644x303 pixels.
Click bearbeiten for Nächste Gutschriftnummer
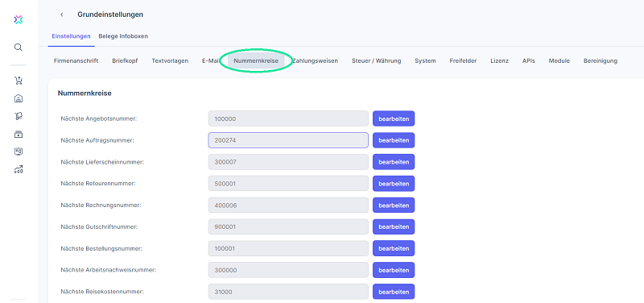394,227
